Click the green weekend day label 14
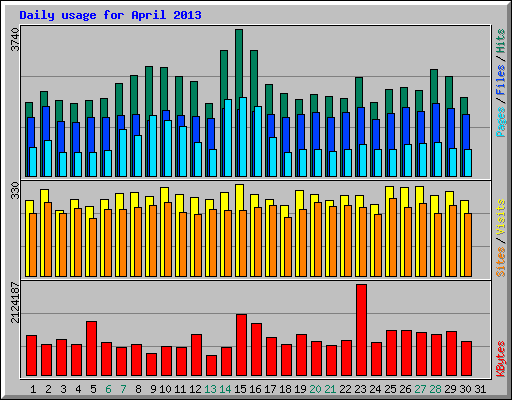Image resolution: width=512 pixels, height=400 pixels. [x=225, y=389]
